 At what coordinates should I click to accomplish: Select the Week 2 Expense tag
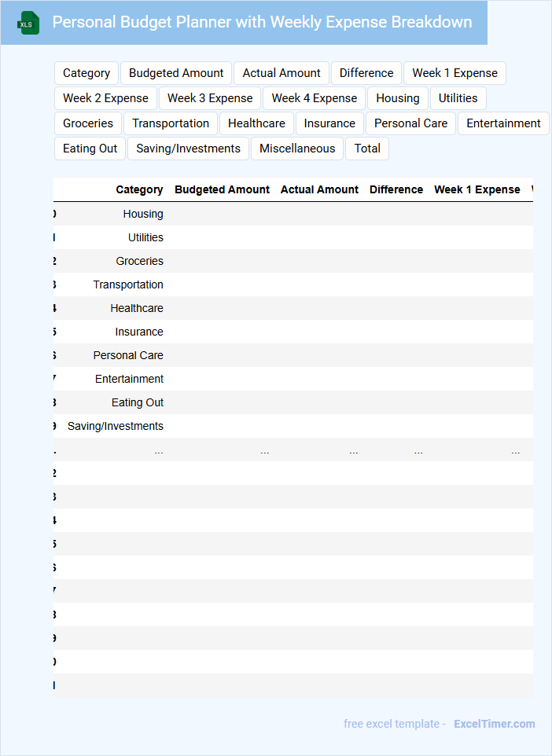click(105, 98)
